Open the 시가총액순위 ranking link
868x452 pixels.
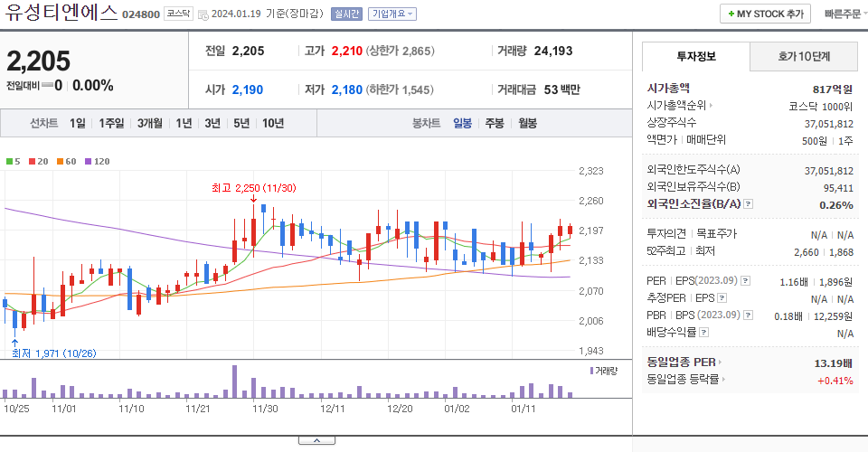pos(679,105)
